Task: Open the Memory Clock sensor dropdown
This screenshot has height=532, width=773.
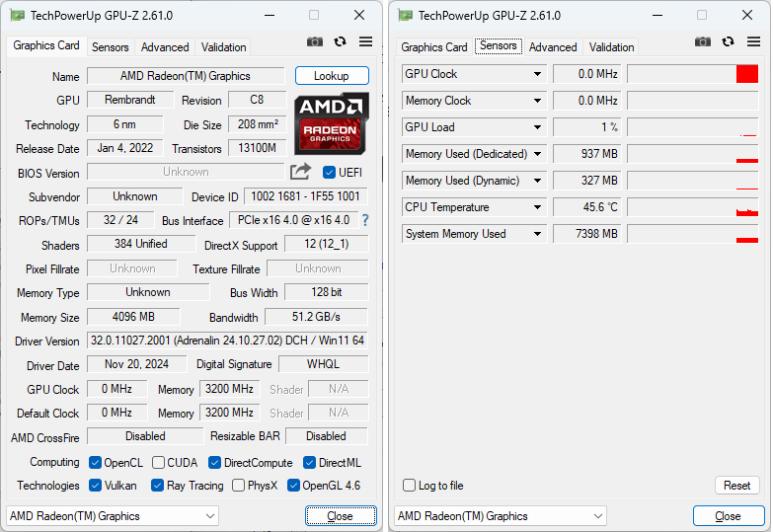Action: click(x=537, y=101)
